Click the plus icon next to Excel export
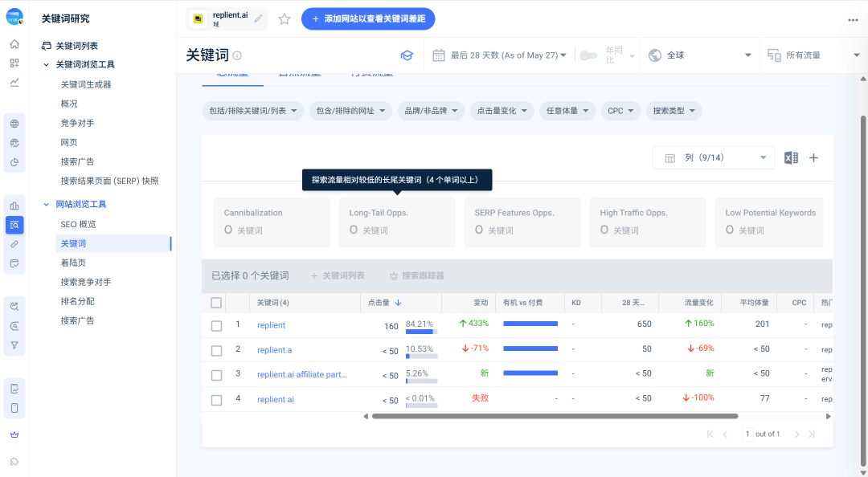 813,157
